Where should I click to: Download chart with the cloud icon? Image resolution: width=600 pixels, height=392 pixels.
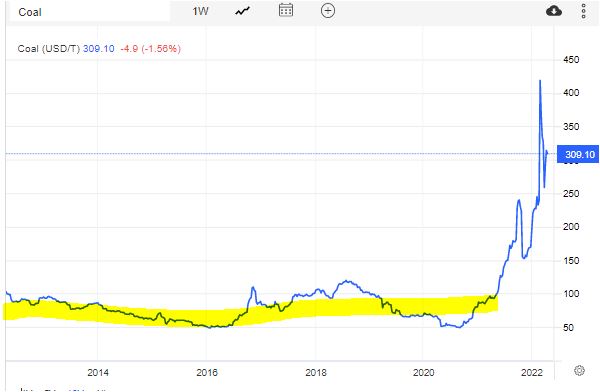coord(554,11)
